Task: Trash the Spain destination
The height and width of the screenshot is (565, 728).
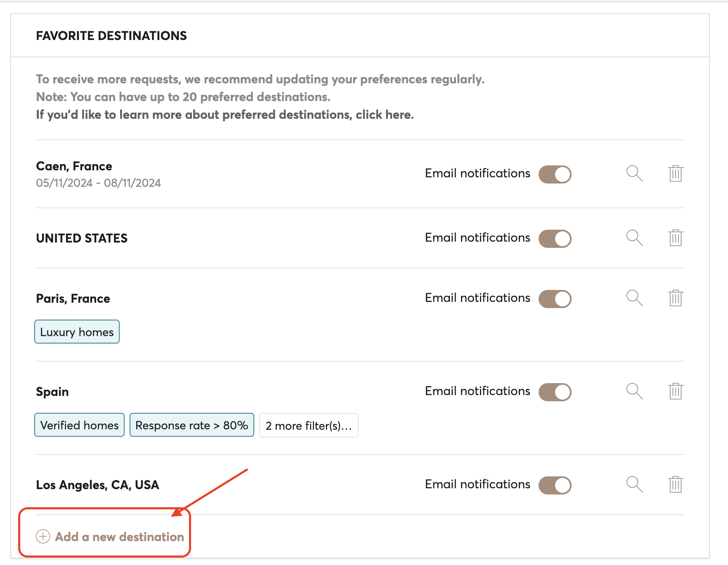Action: tap(676, 391)
